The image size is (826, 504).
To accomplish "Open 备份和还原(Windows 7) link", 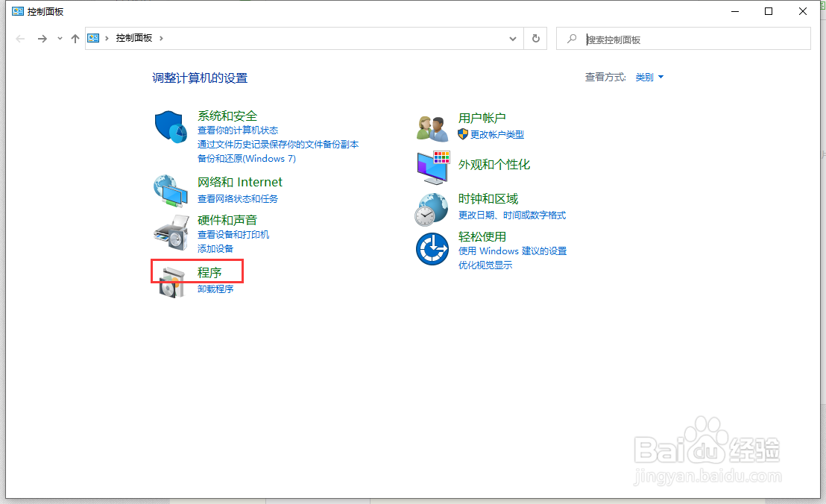I will tap(247, 159).
